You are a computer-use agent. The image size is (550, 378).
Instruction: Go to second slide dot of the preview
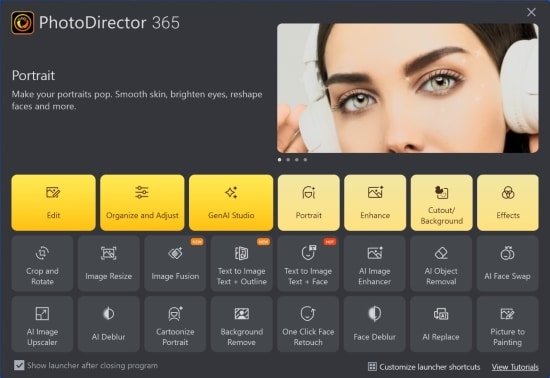288,160
